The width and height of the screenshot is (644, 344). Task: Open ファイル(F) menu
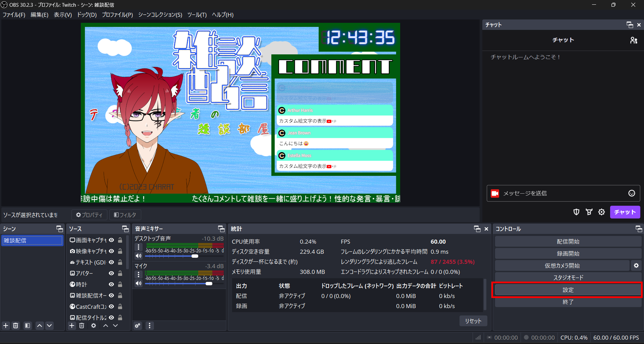(x=14, y=15)
